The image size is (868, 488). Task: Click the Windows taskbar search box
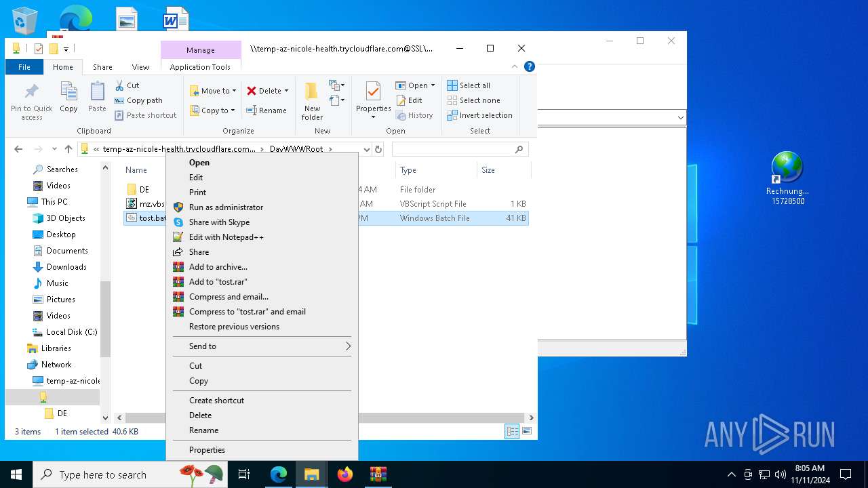click(132, 474)
